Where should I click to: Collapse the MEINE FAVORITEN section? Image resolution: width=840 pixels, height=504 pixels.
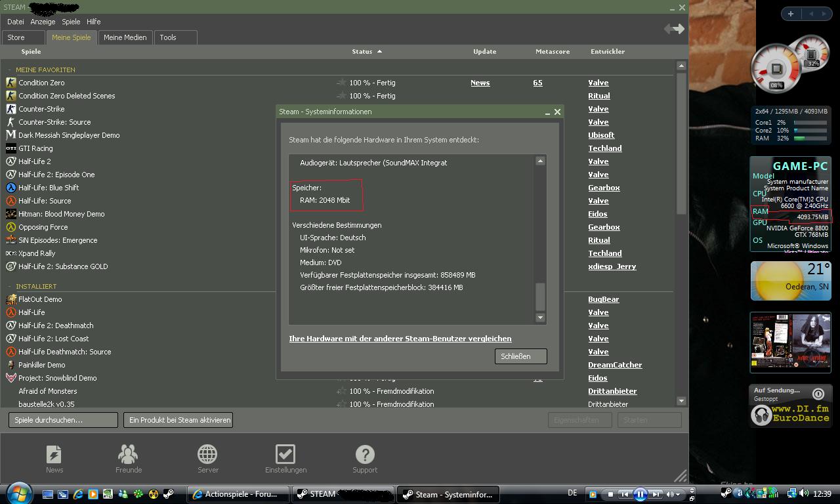tap(10, 70)
